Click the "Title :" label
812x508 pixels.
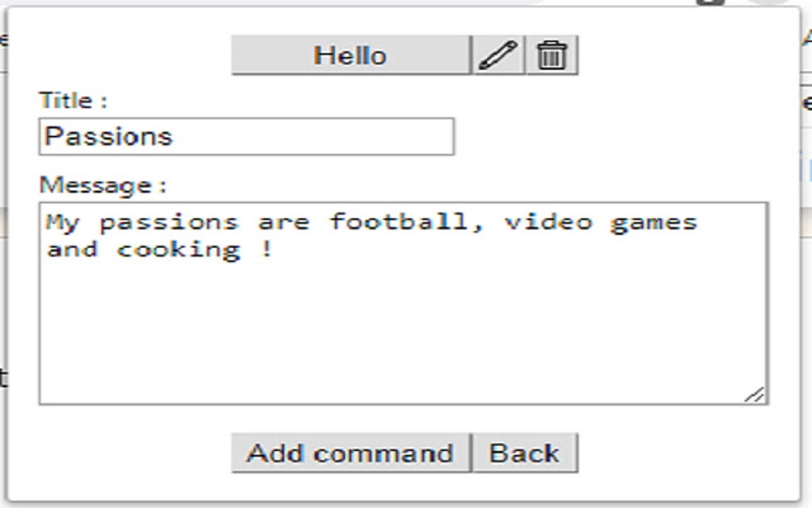pyautogui.click(x=72, y=101)
